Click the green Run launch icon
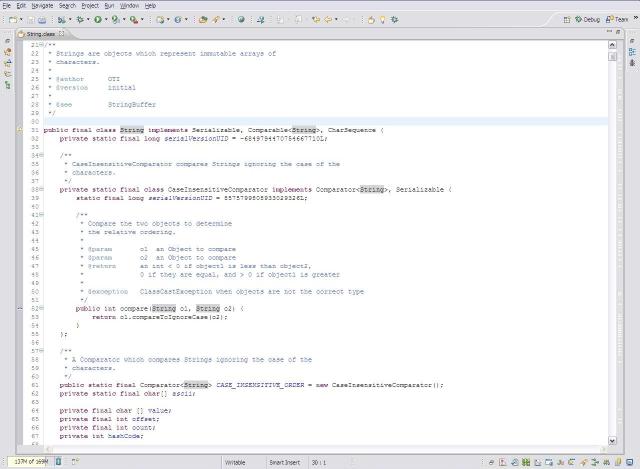Viewport: 640px width, 469px height. click(97, 19)
